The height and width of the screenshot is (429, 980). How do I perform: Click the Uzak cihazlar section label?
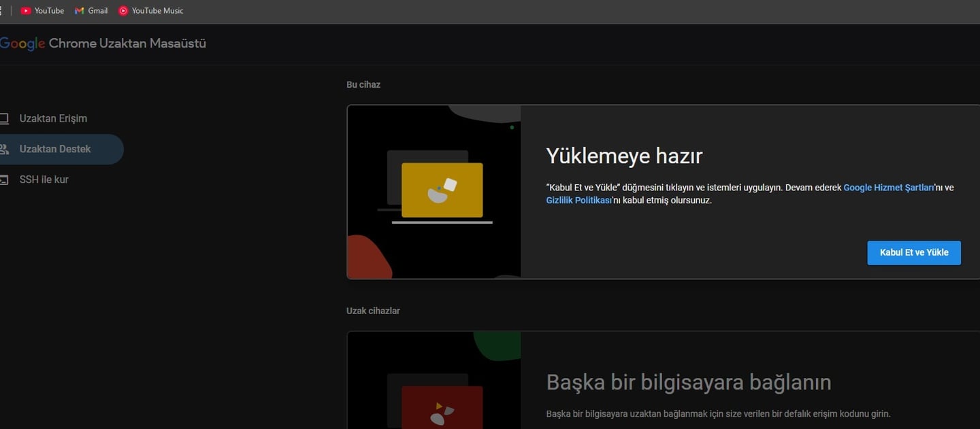click(x=373, y=311)
